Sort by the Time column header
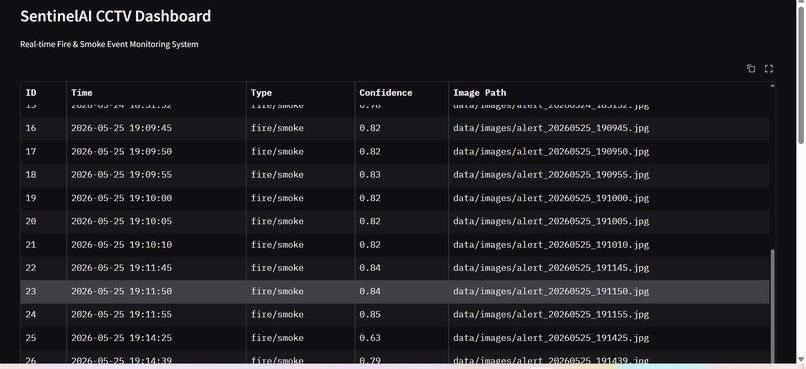The width and height of the screenshot is (806, 369). (156, 93)
